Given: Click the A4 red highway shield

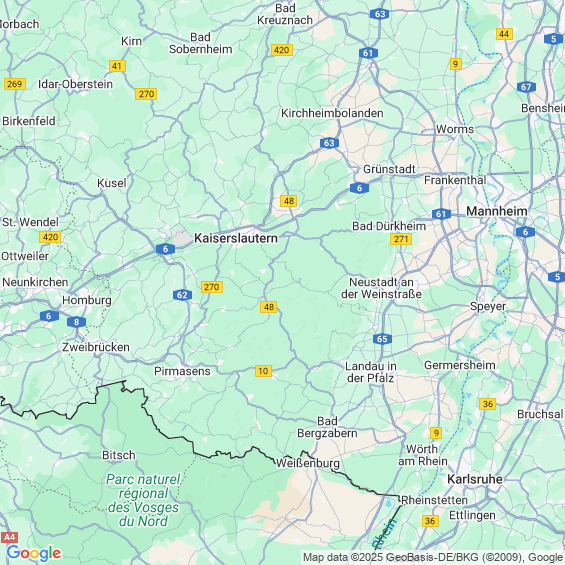Looking at the screenshot, I should pos(9,538).
